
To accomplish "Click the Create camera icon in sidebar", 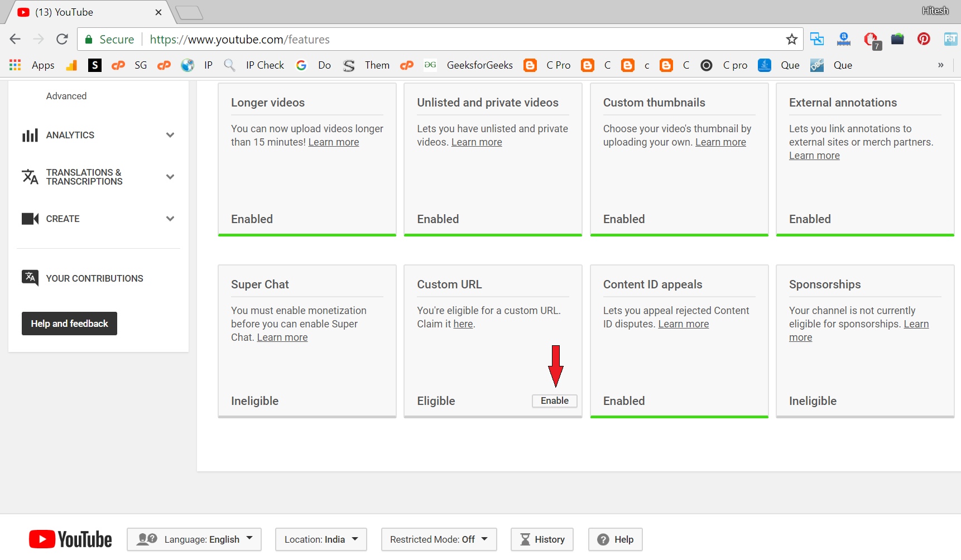I will pyautogui.click(x=30, y=219).
